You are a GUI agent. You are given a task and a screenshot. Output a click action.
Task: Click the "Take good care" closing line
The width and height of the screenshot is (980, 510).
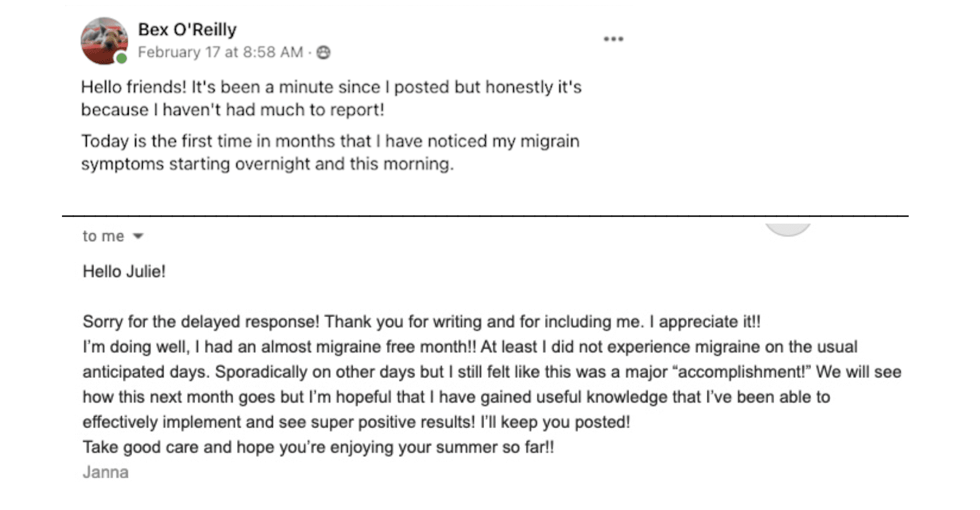tap(318, 447)
